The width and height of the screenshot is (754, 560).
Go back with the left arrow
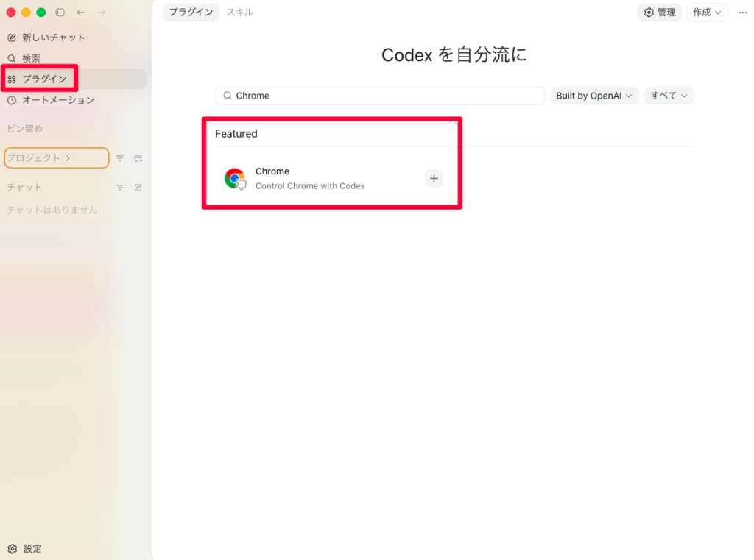pos(81,13)
